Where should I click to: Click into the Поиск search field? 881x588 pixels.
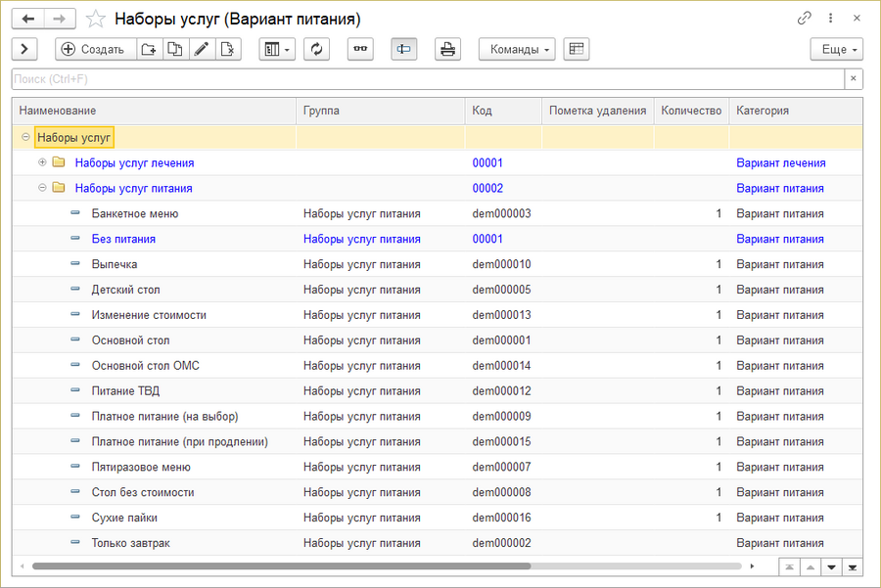coord(427,79)
